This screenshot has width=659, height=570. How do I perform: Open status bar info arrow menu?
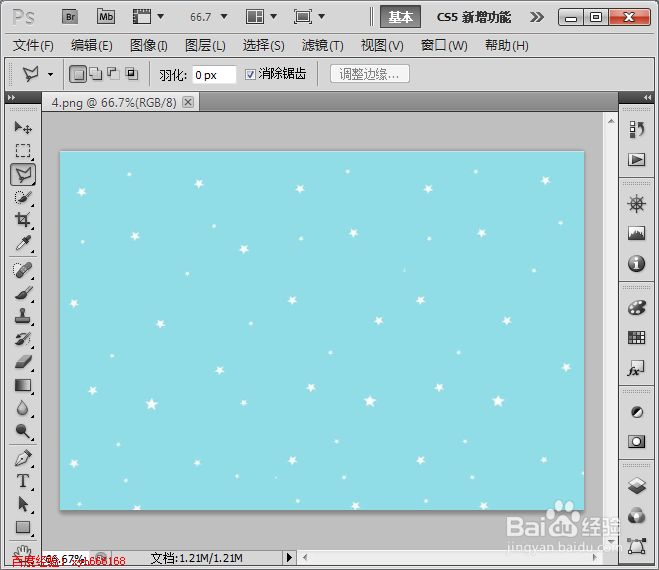pyautogui.click(x=289, y=558)
